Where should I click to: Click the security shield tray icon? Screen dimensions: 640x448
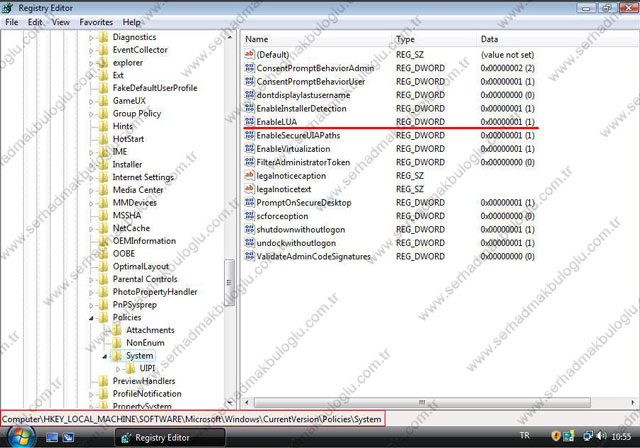[x=556, y=436]
